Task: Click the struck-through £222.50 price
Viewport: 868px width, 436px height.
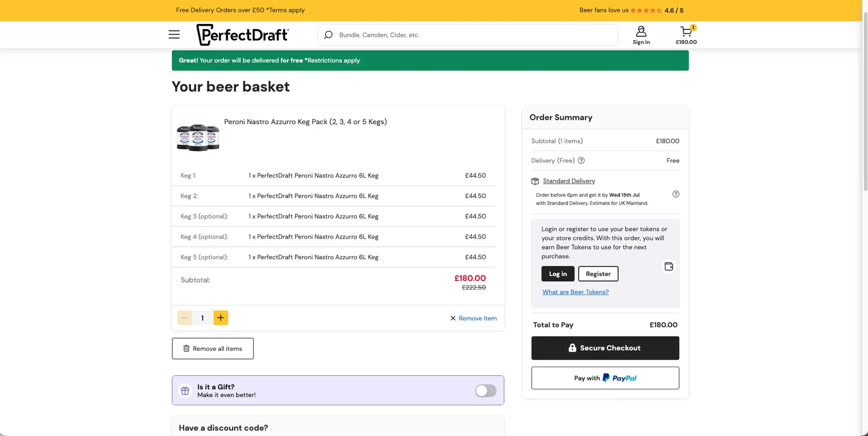Action: coord(474,287)
